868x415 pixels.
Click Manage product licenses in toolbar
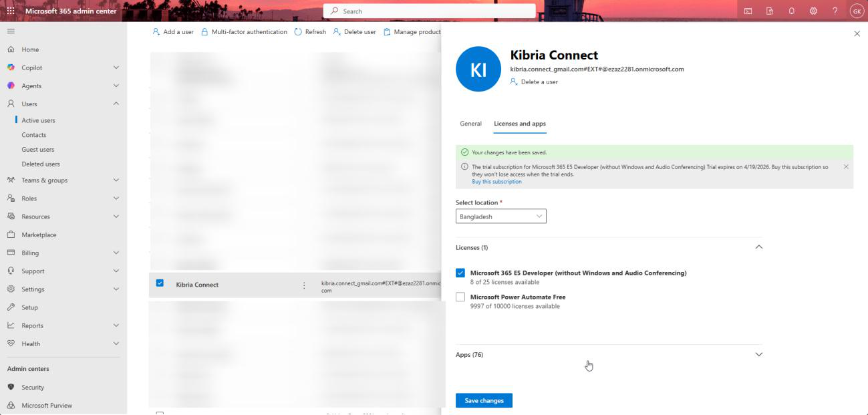tap(412, 31)
